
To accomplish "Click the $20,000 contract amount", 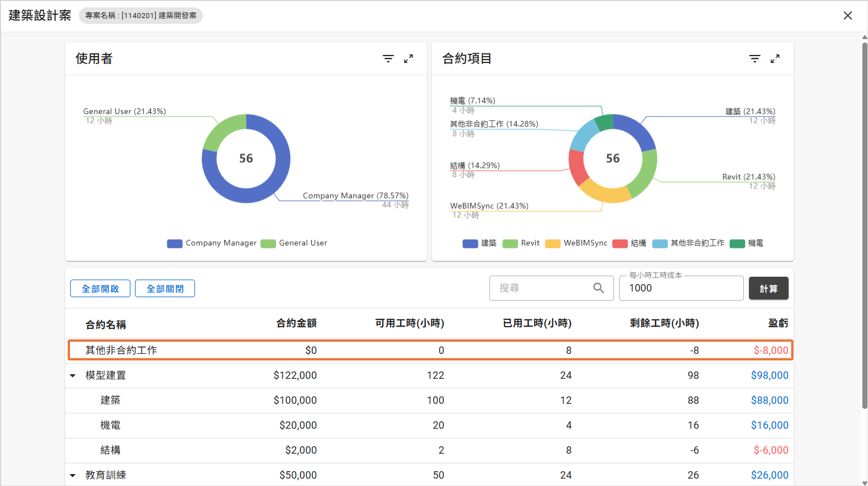I will [298, 425].
